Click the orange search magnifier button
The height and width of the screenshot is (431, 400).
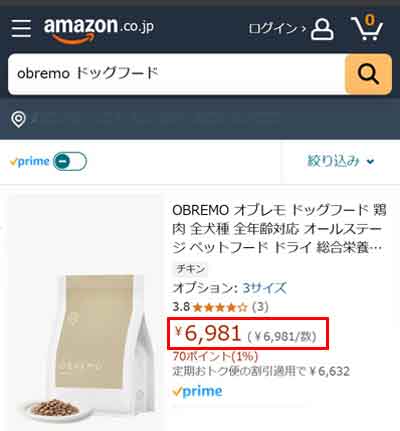(368, 74)
